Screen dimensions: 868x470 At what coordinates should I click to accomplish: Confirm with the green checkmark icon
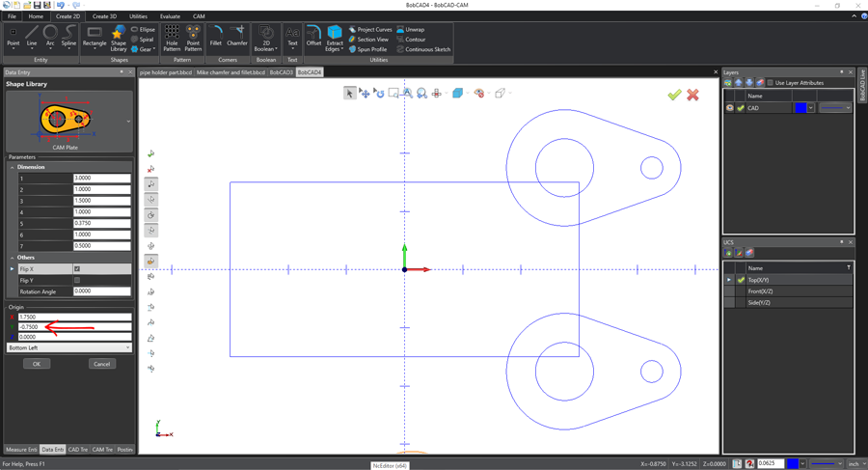(674, 95)
